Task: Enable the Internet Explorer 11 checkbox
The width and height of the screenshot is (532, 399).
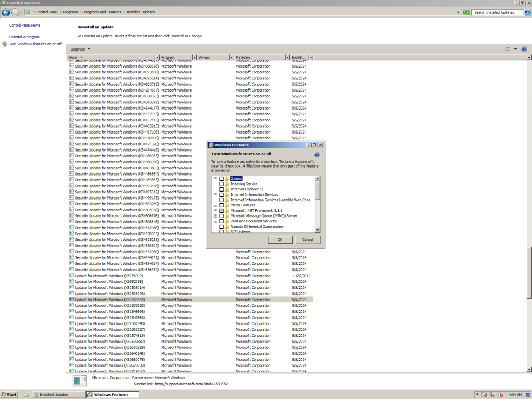Action: click(221, 189)
